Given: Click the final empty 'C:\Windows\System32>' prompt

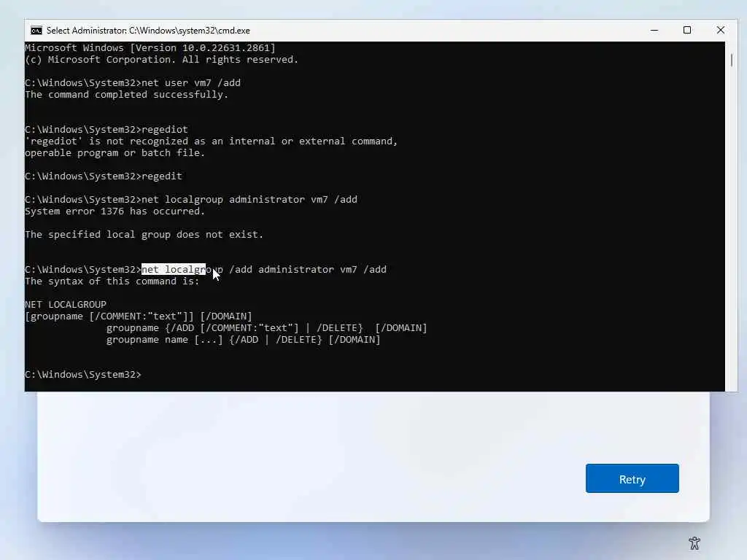Looking at the screenshot, I should point(83,375).
